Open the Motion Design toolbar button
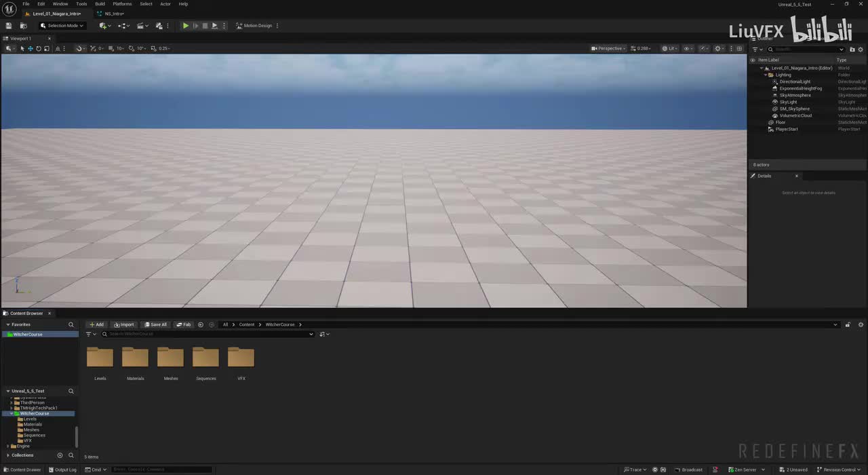 [254, 26]
